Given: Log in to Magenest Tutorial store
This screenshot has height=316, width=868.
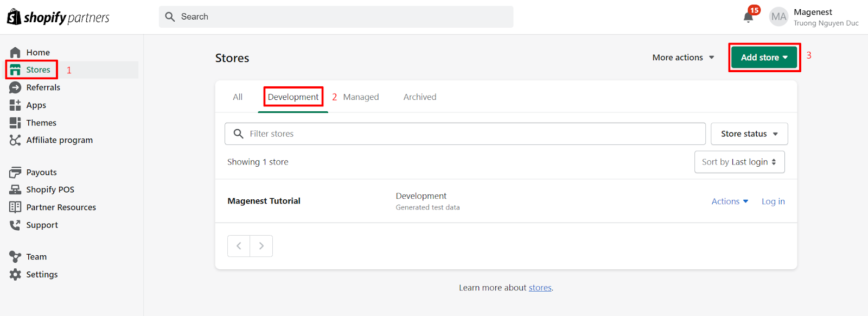Looking at the screenshot, I should point(773,201).
